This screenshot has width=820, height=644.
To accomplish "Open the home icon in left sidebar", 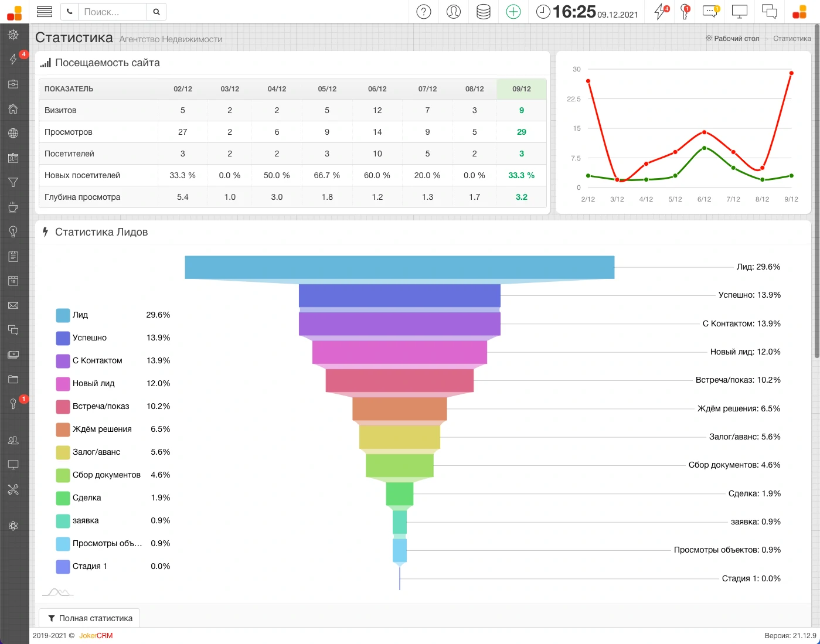I will tap(13, 108).
